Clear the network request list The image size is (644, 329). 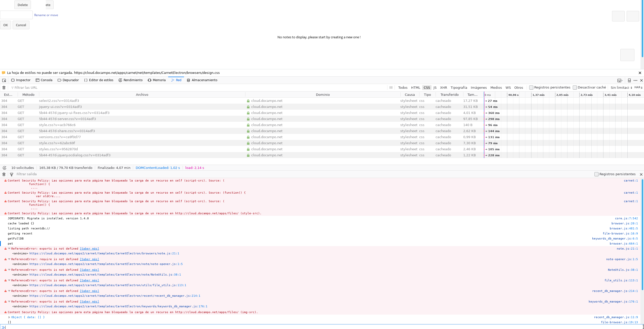[4, 88]
